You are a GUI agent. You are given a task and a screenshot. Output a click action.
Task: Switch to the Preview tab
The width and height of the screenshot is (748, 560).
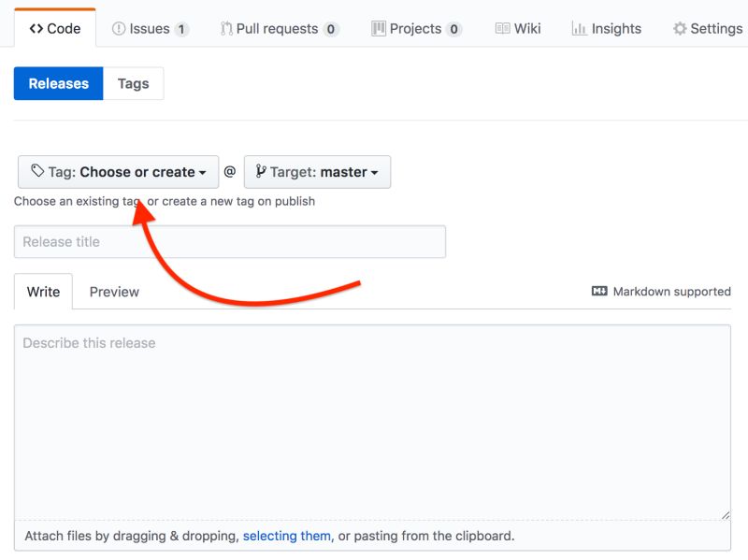pyautogui.click(x=114, y=291)
